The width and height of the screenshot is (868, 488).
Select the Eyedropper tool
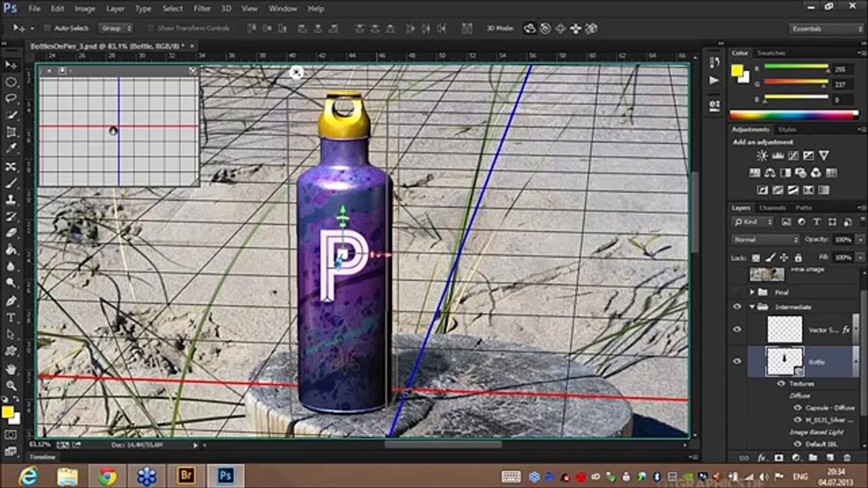click(x=11, y=149)
